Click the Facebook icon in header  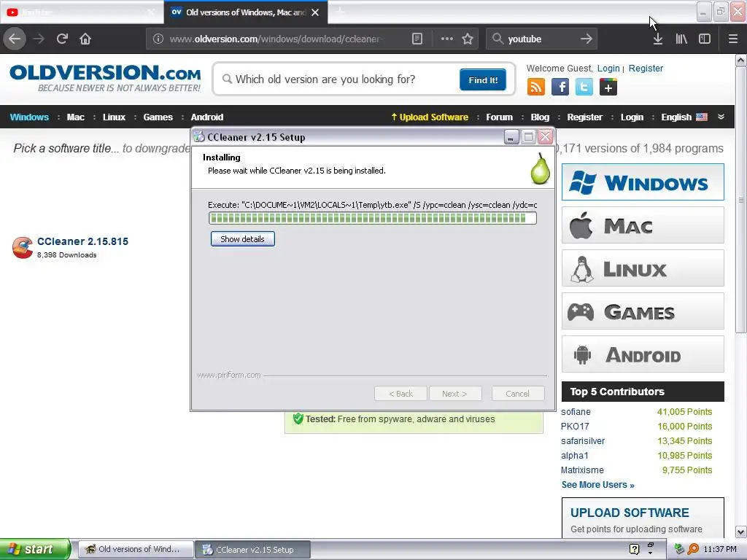tap(560, 87)
